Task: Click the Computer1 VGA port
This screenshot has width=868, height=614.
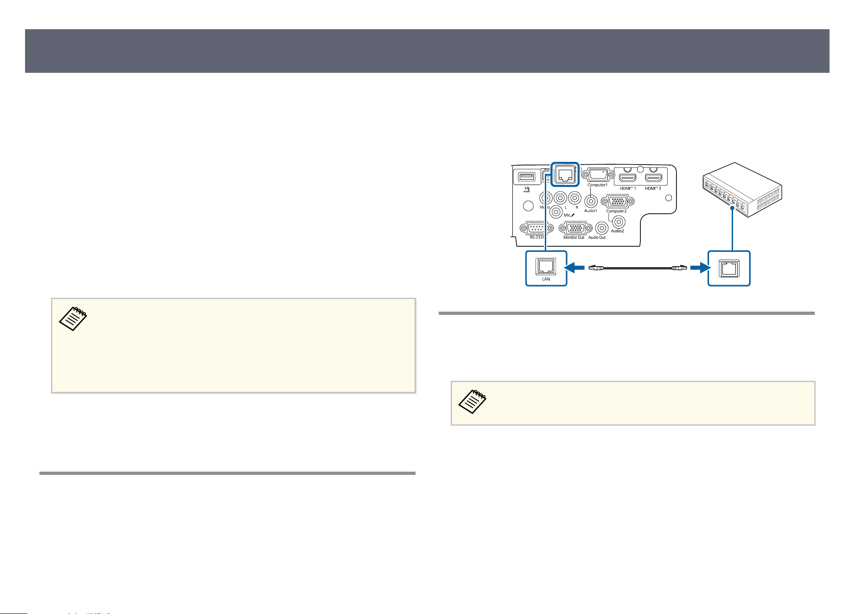Action: (x=597, y=175)
